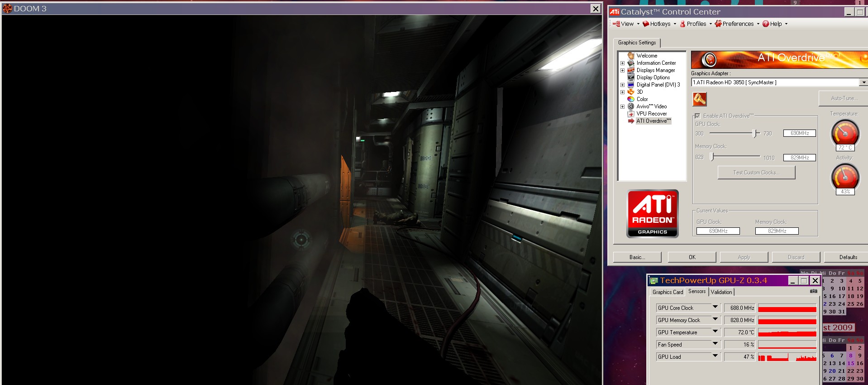The height and width of the screenshot is (385, 868).
Task: Open the Graphics Adapter dropdown
Action: (863, 82)
